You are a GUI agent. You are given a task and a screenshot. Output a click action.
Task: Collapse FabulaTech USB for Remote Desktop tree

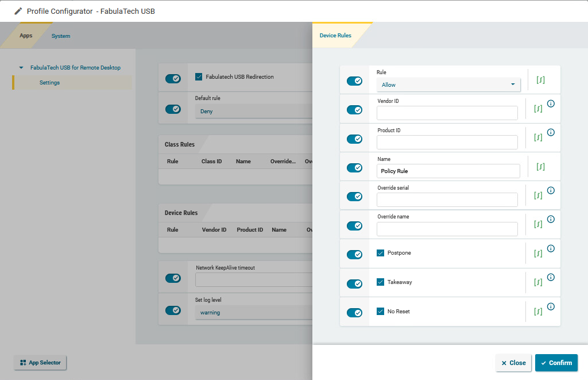[21, 68]
